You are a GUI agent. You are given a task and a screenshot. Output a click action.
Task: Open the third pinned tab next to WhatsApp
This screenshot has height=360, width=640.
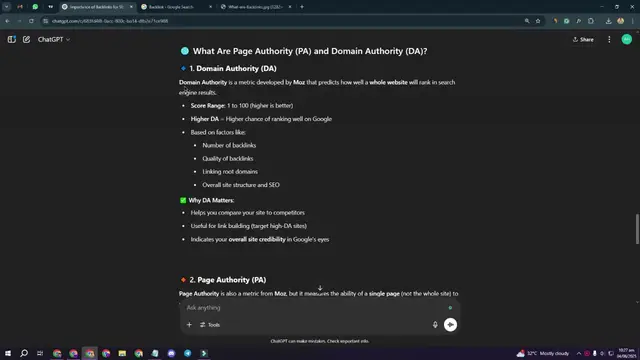click(51, 7)
